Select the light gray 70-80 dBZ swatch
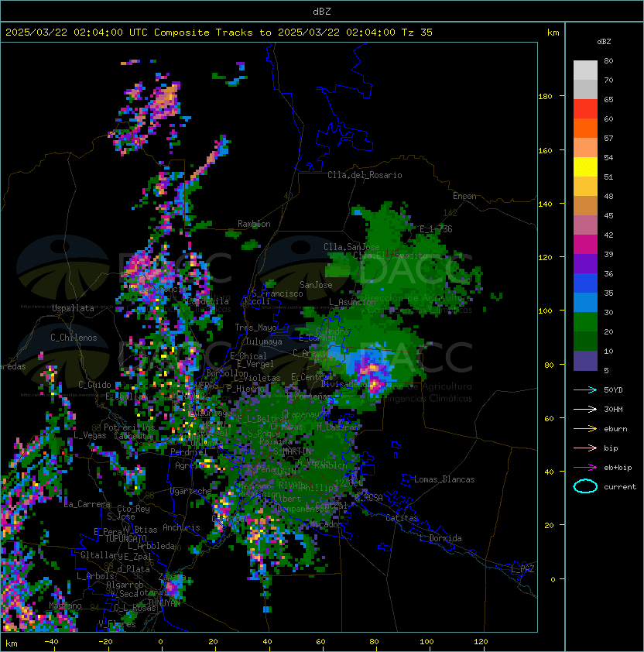644x652 pixels. 585,70
